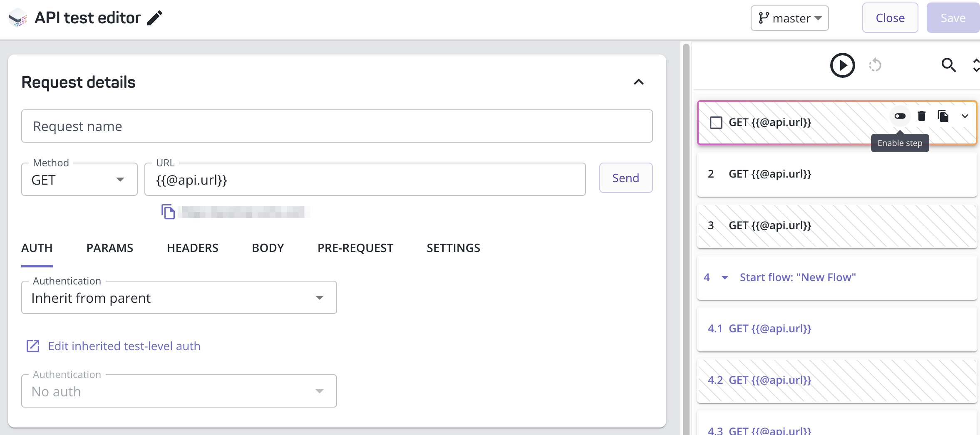Select step 4.1 GET {{@api.url}}
The width and height of the screenshot is (980, 435).
[x=837, y=329]
